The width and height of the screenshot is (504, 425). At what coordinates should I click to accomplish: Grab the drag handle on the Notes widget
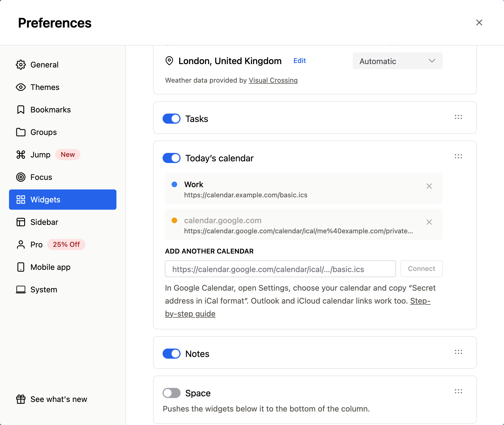pyautogui.click(x=458, y=352)
